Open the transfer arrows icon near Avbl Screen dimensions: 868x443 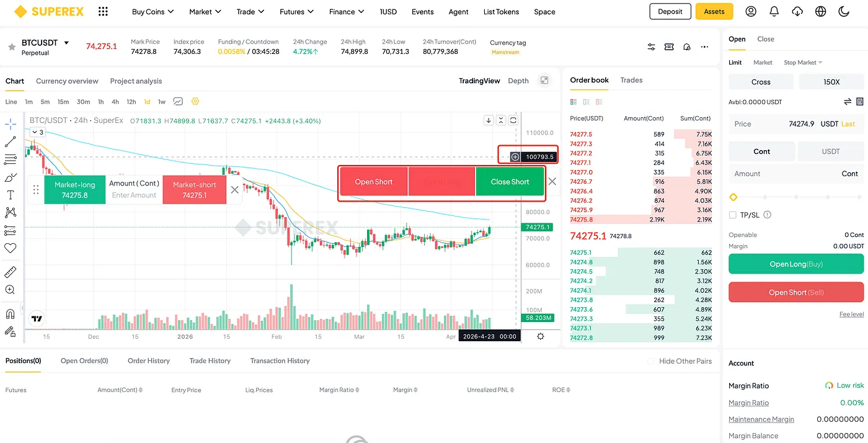848,102
